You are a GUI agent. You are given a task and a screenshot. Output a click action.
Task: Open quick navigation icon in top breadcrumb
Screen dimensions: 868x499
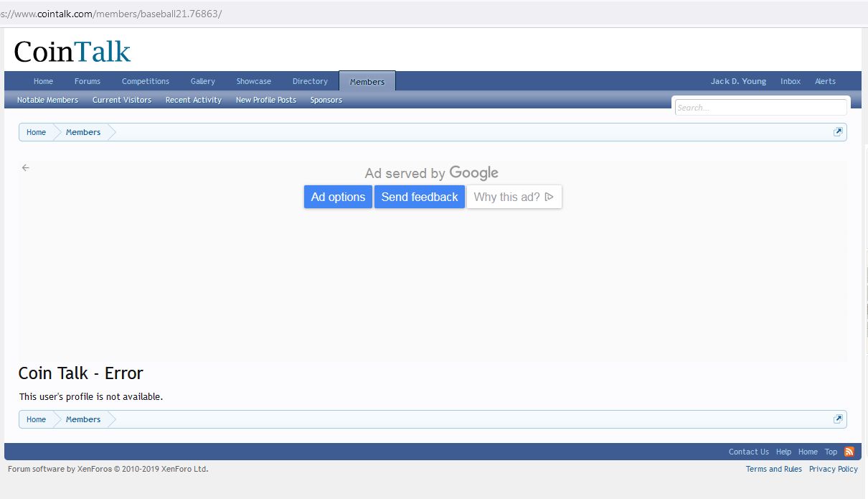pos(838,132)
